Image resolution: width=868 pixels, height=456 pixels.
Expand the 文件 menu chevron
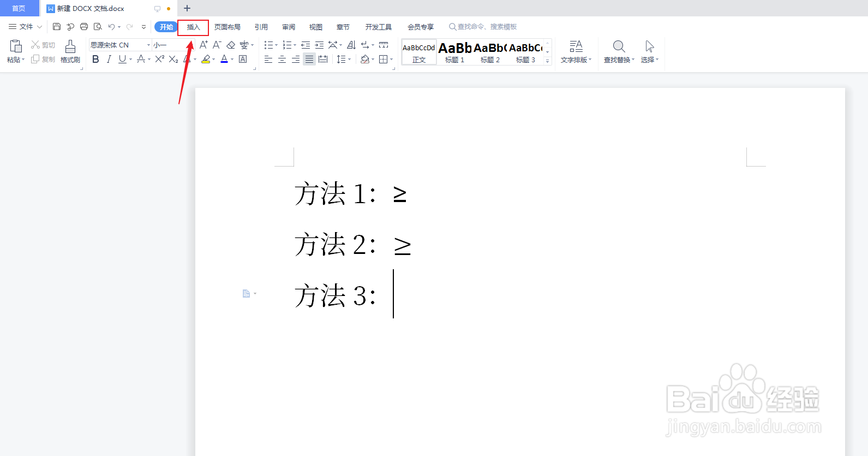pos(39,27)
